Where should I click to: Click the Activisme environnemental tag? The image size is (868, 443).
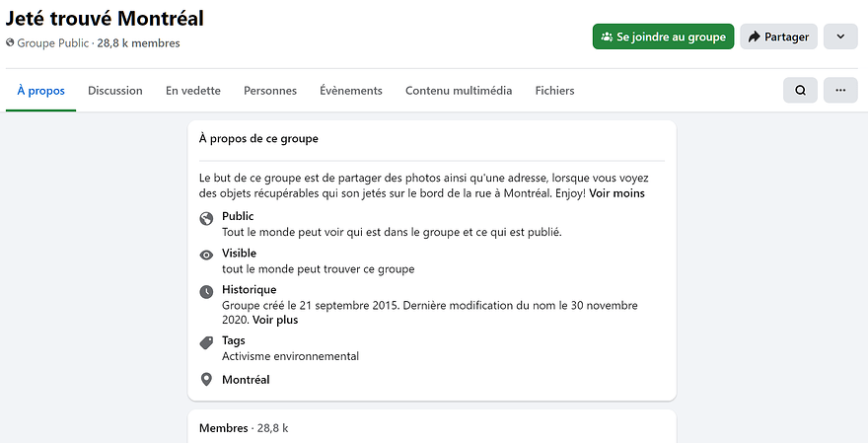click(x=291, y=356)
